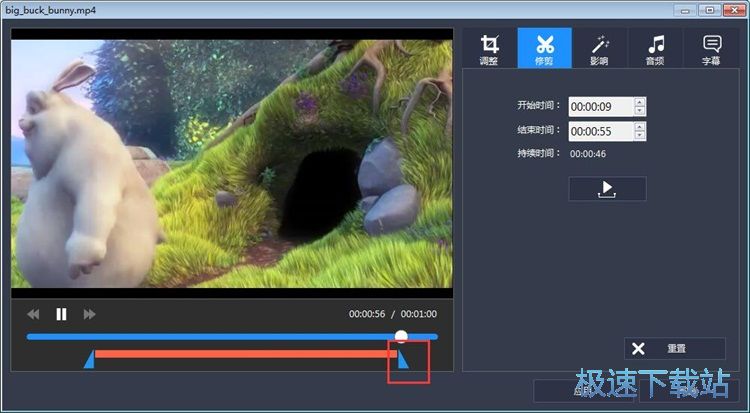Click the blue playback progress bar

pyautogui.click(x=232, y=337)
